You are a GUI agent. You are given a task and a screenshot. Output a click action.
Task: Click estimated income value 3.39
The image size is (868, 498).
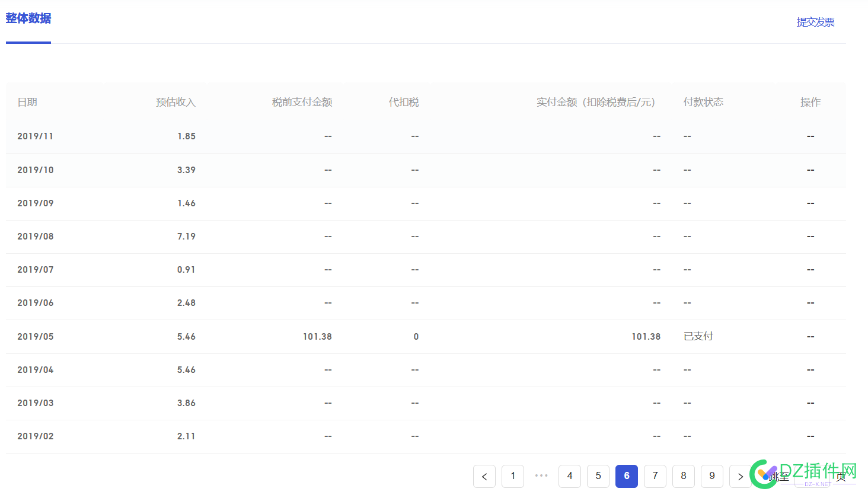coord(186,170)
